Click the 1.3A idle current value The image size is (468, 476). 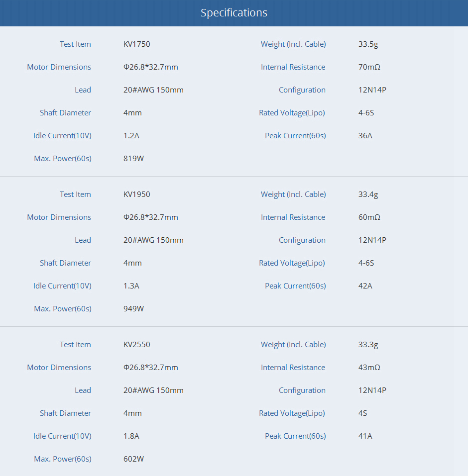[x=131, y=286]
